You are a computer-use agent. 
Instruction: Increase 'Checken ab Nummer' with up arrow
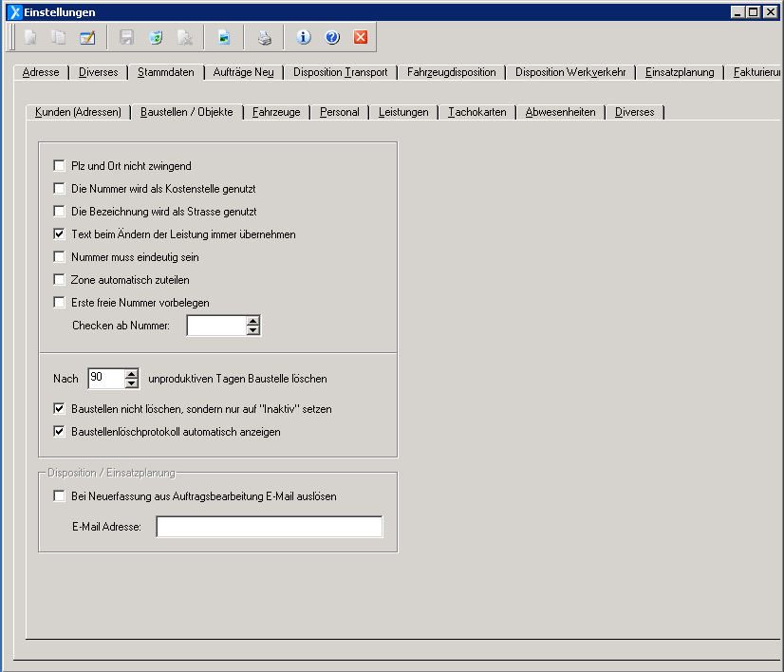(x=252, y=322)
